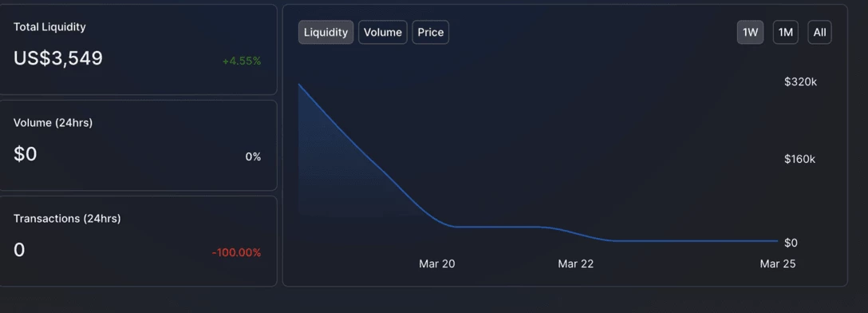Set chart range to 1W

(x=750, y=32)
